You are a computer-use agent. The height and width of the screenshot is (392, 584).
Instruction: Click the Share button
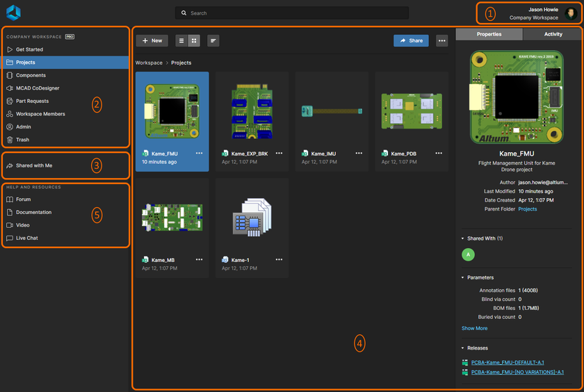click(410, 41)
